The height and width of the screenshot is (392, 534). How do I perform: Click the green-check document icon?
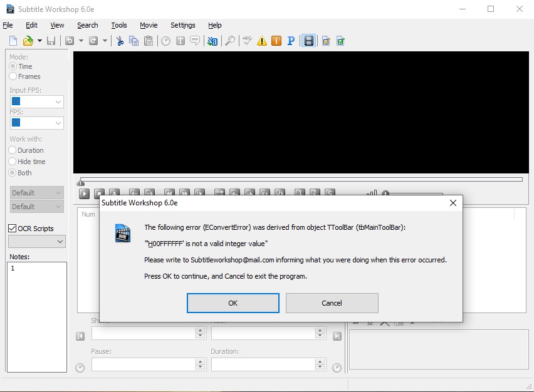(x=340, y=41)
